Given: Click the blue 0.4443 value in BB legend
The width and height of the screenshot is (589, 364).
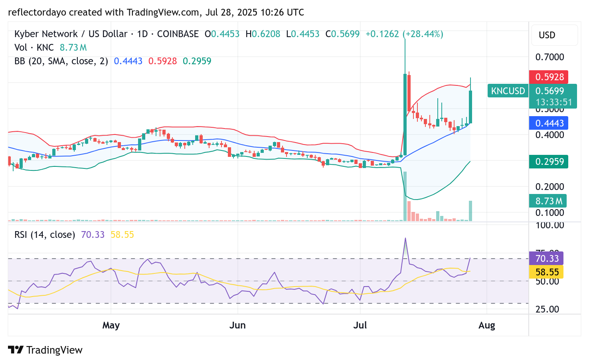Looking at the screenshot, I should pos(128,61).
